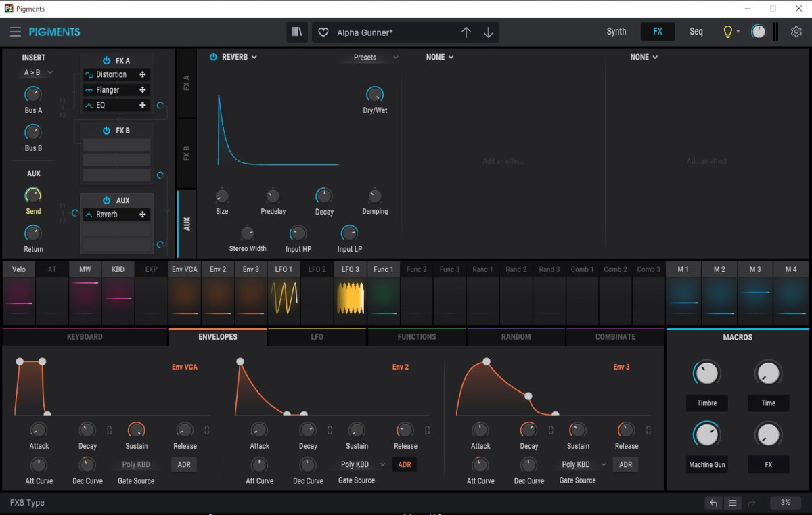Switch to the Seq view
The width and height of the screenshot is (812, 515).
click(x=696, y=32)
